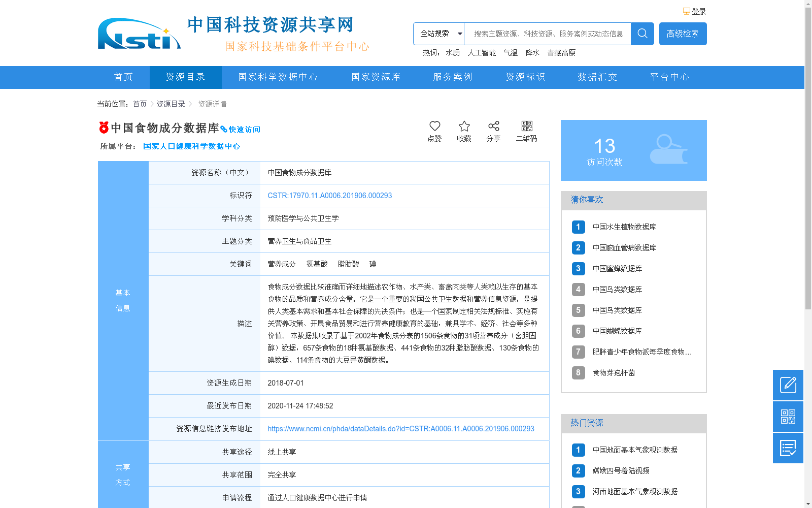Click the 登录 login link

pyautogui.click(x=699, y=11)
